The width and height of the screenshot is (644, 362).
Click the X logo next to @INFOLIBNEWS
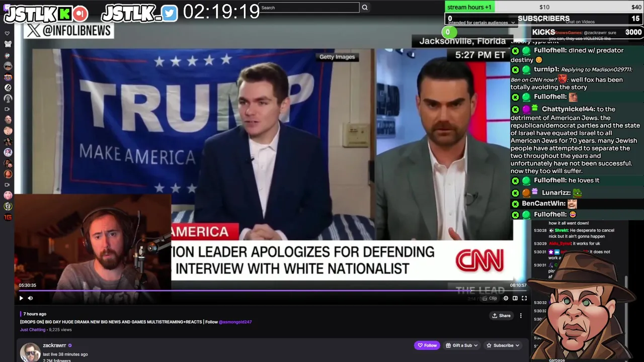[33, 30]
